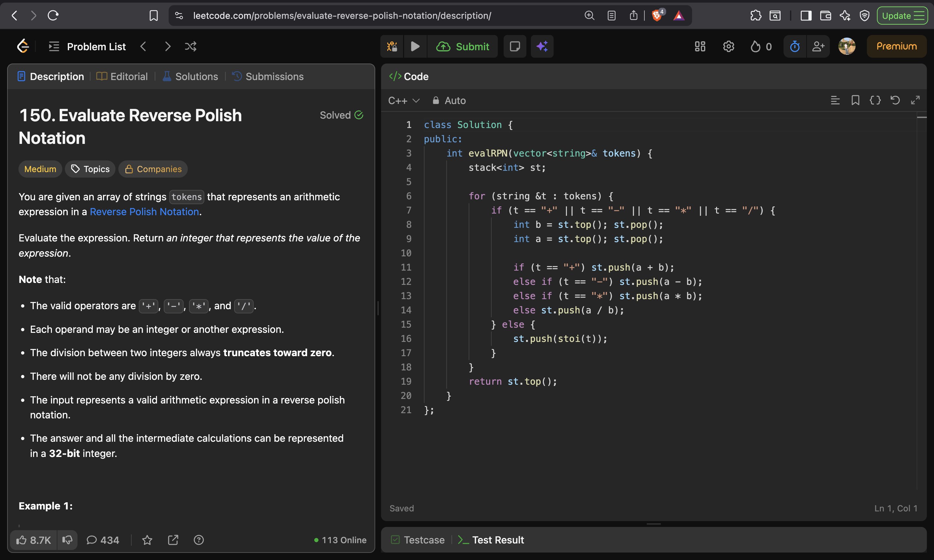
Task: Reset code with the undo arrow icon
Action: point(895,100)
